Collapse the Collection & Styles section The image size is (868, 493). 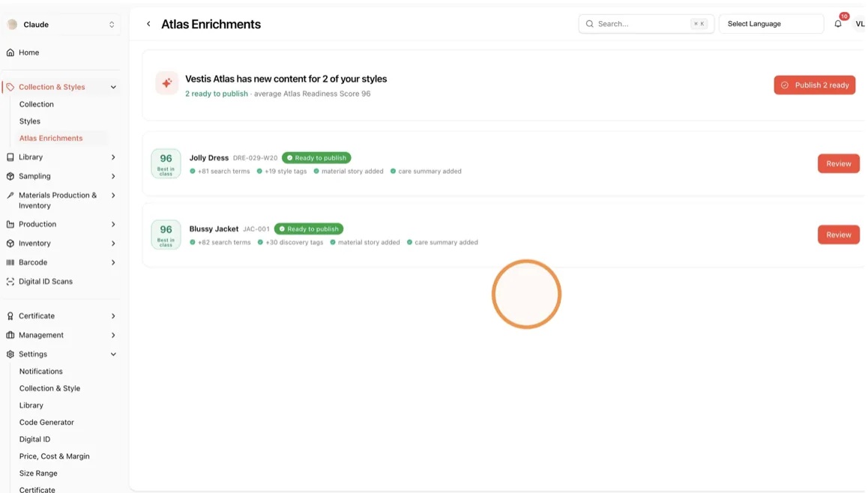tap(113, 87)
